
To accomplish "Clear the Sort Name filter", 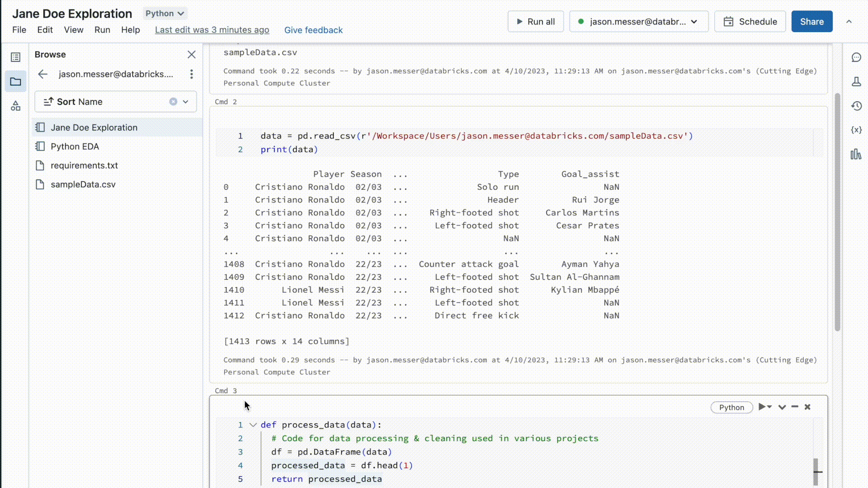I will [173, 102].
